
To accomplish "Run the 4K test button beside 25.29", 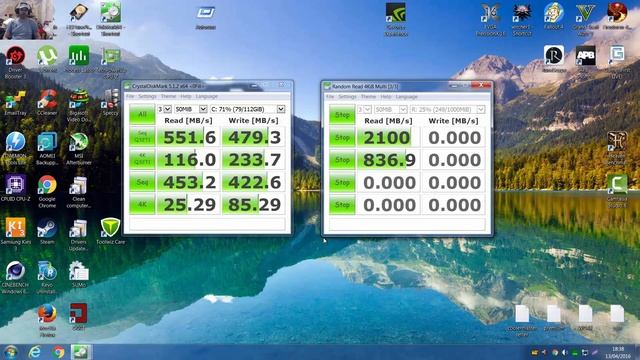I will [x=142, y=204].
